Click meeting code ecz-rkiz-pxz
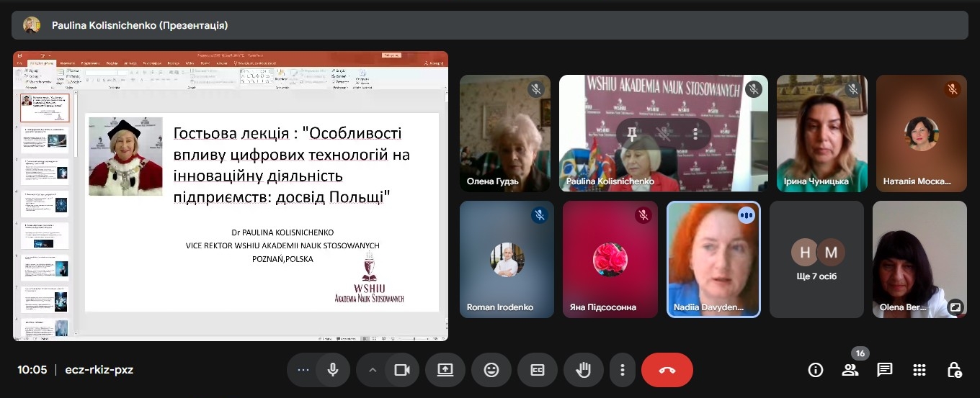Viewport: 980px width, 398px height. coord(99,370)
